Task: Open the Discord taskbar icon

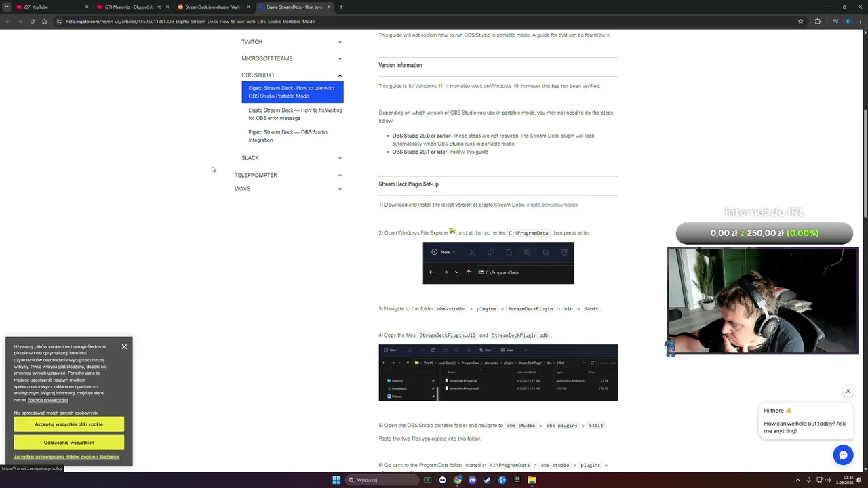Action: point(473,480)
